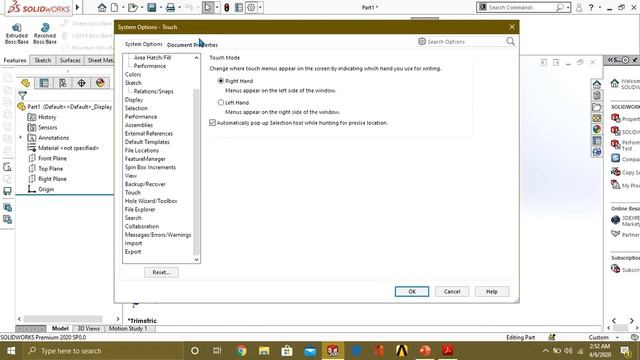
Task: Click the Help question mark icon
Action: (x=591, y=7)
